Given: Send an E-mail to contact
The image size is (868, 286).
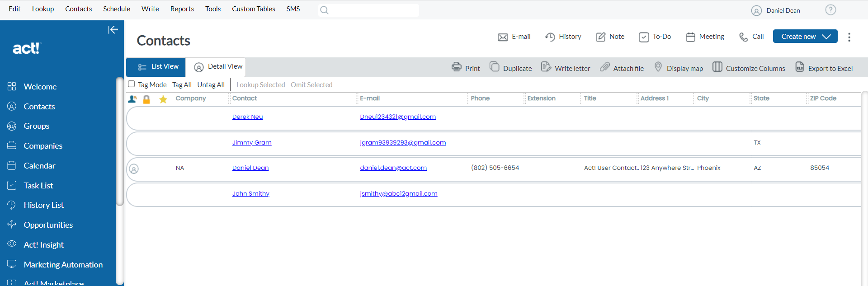Looking at the screenshot, I should point(514,37).
